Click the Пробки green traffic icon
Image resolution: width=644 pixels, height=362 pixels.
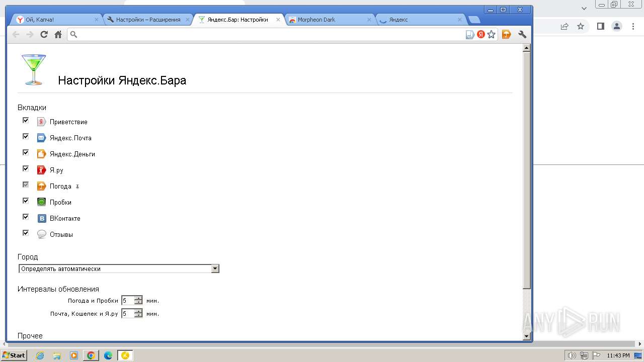[41, 202]
